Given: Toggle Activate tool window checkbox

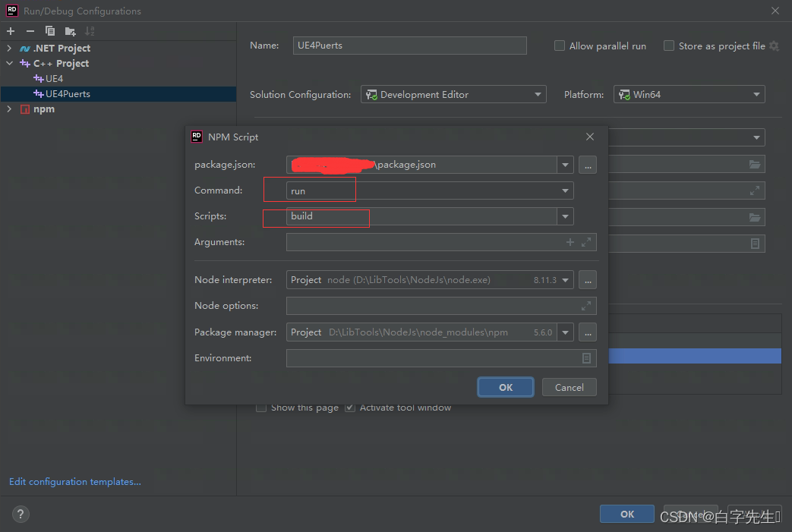Looking at the screenshot, I should (350, 408).
